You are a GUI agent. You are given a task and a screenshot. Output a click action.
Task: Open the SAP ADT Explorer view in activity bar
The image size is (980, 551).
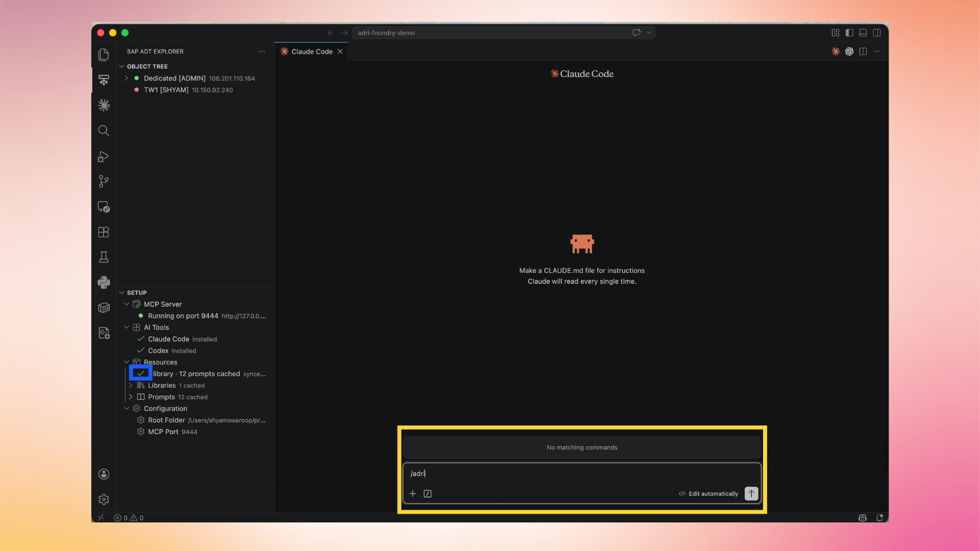tap(104, 80)
